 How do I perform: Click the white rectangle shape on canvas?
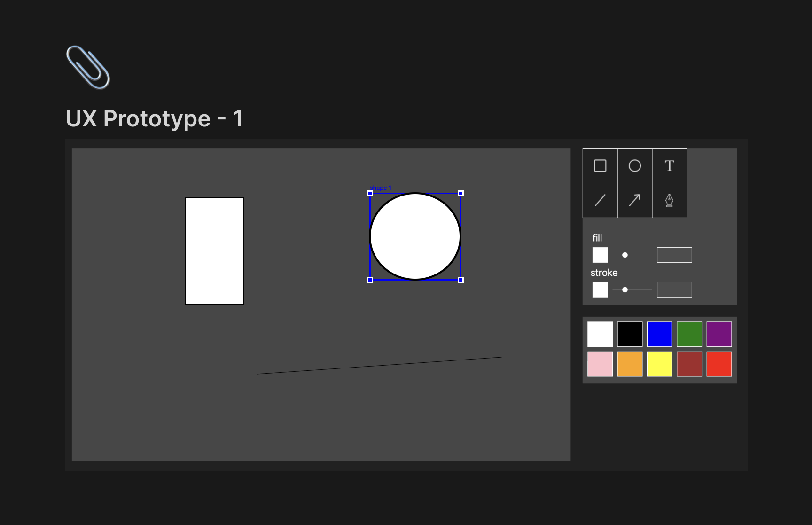tap(214, 251)
